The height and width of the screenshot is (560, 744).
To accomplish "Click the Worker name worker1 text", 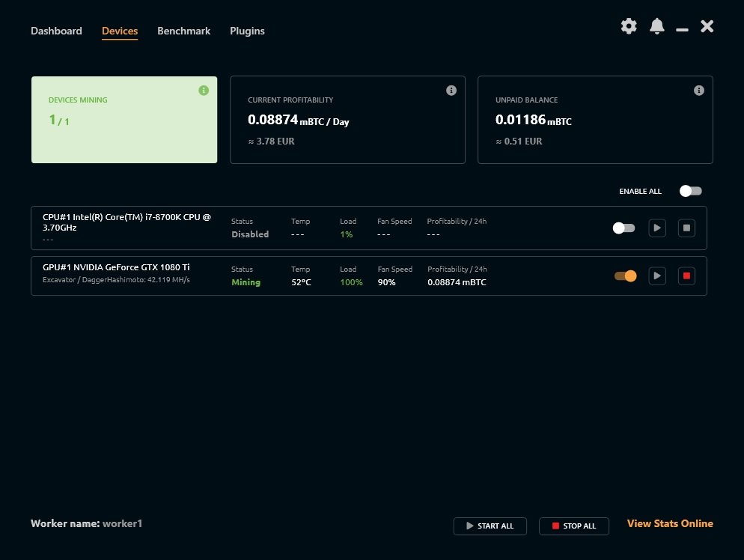I will pos(86,523).
